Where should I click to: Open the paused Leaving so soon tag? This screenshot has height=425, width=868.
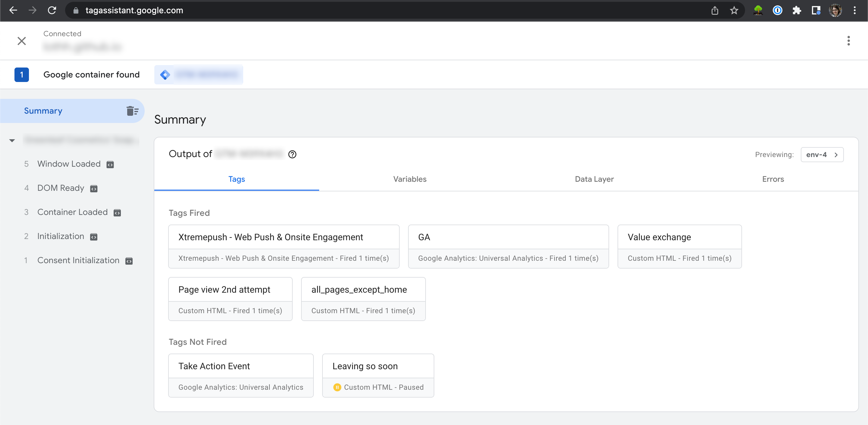[x=378, y=375]
